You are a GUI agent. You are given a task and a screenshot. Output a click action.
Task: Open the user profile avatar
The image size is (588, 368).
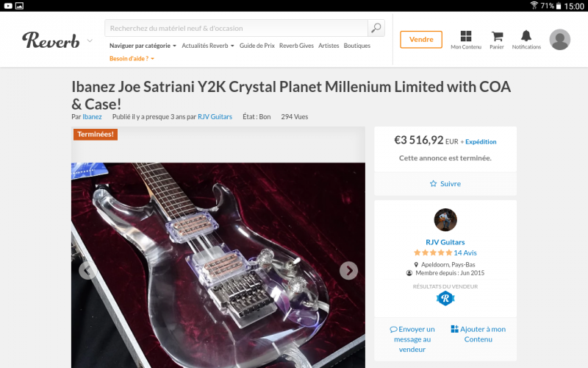[x=560, y=40]
